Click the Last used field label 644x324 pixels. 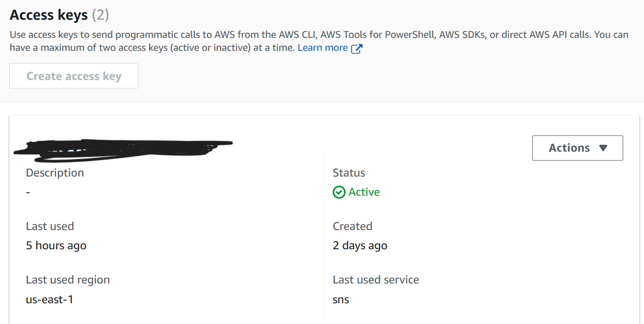coord(50,226)
